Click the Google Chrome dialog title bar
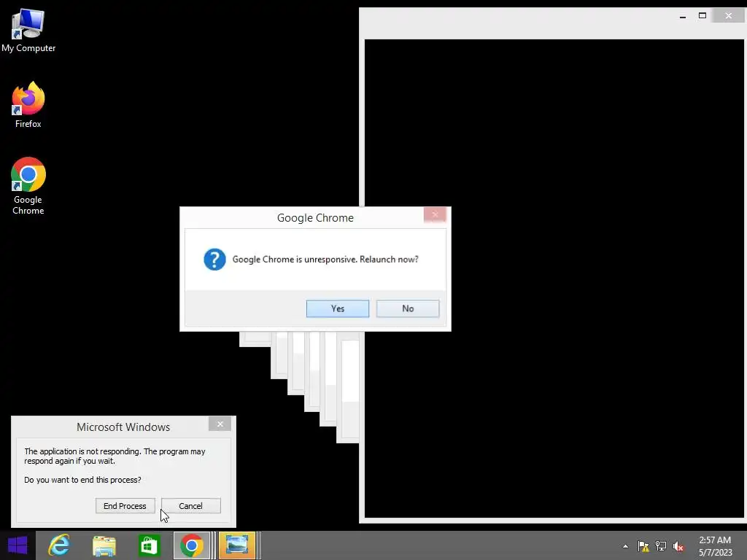 [x=315, y=217]
